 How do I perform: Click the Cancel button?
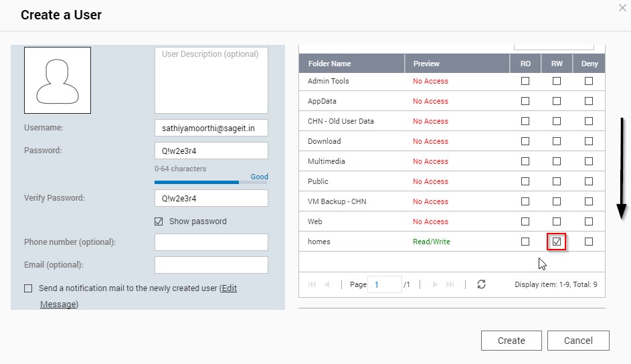pos(578,341)
